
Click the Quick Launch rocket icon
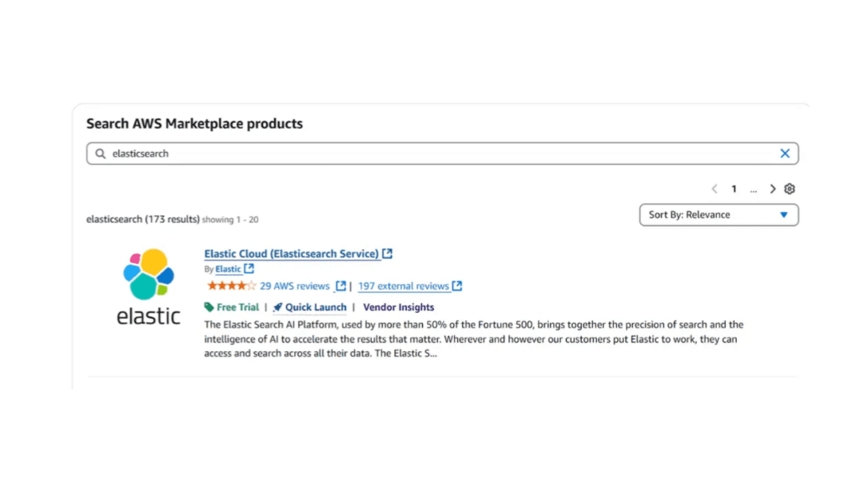tap(277, 307)
